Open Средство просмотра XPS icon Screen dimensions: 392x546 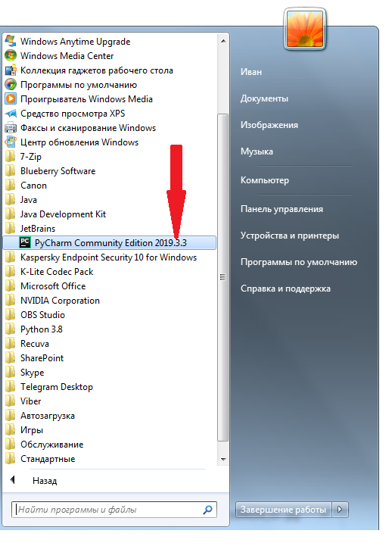pos(11,114)
